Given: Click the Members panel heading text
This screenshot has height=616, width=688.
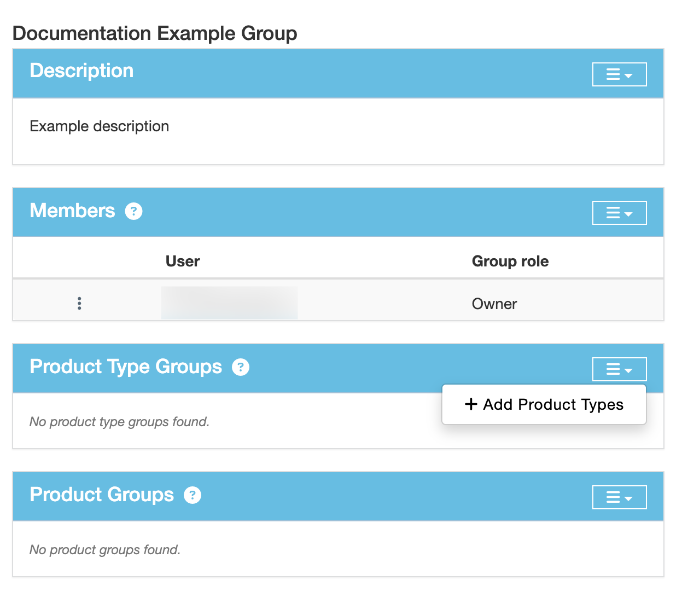Looking at the screenshot, I should [72, 211].
